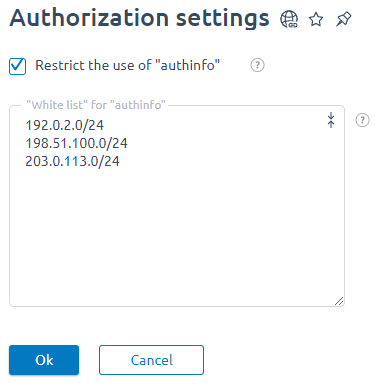Open help for the "White list" field
The width and height of the screenshot is (384, 388).
pos(362,120)
